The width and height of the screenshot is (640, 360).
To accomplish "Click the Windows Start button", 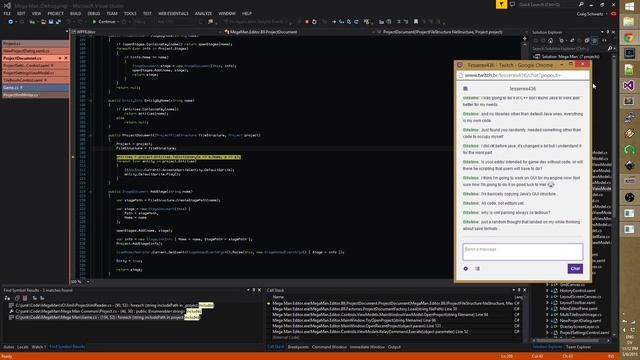I will (629, 7).
